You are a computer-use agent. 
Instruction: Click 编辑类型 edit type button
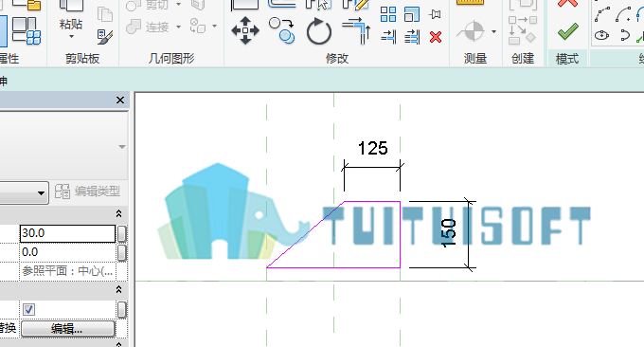[87, 192]
